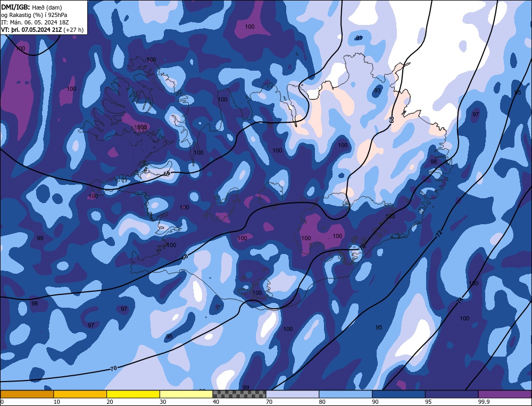Screen dimensions: 532x406
Task: Click the light blue 80–90 legend swatch
Action: pyautogui.click(x=345, y=394)
